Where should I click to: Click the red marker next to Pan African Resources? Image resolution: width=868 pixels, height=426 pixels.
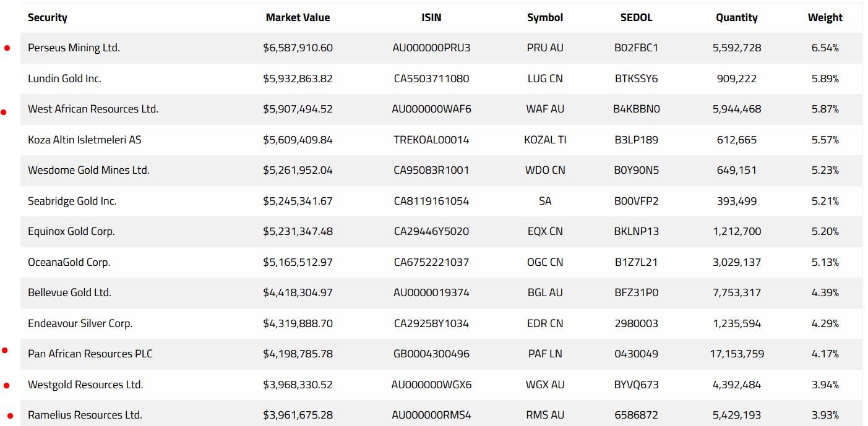[5, 351]
